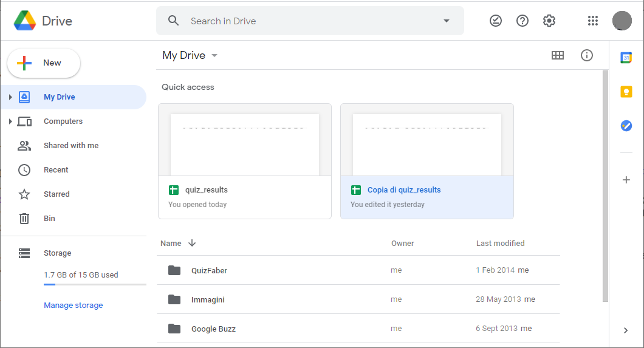The width and height of the screenshot is (644, 348).
Task: Click the View details info icon
Action: pyautogui.click(x=587, y=55)
